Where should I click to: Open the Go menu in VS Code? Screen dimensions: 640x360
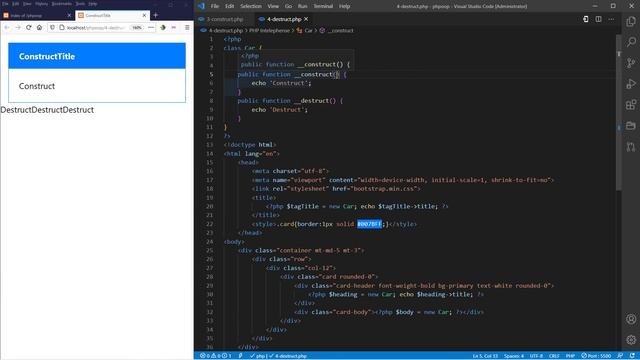[x=289, y=6]
